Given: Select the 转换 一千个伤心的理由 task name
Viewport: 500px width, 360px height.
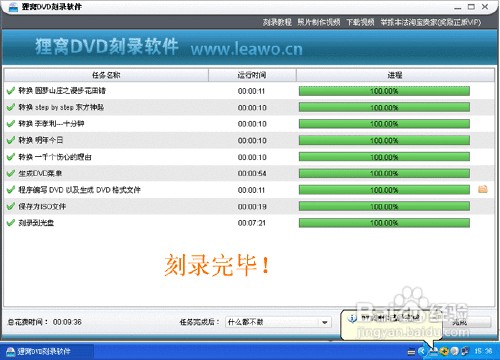Looking at the screenshot, I should 55,157.
